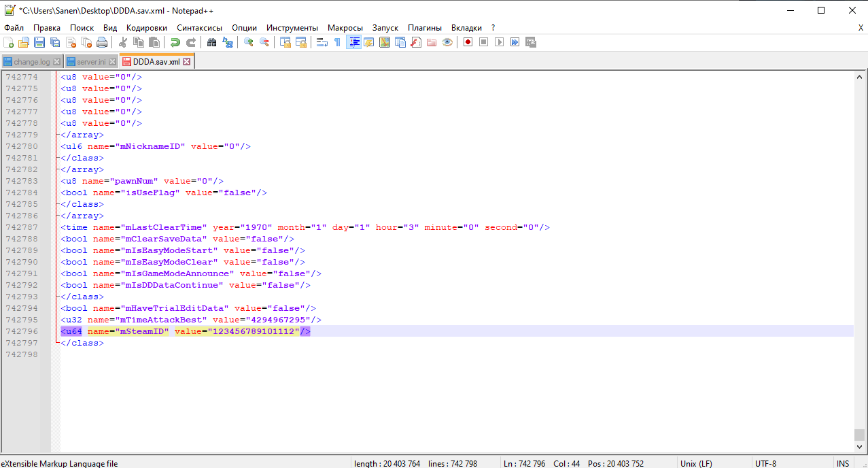Click UTF-8 encoding in status bar
868x468 pixels.
point(765,463)
